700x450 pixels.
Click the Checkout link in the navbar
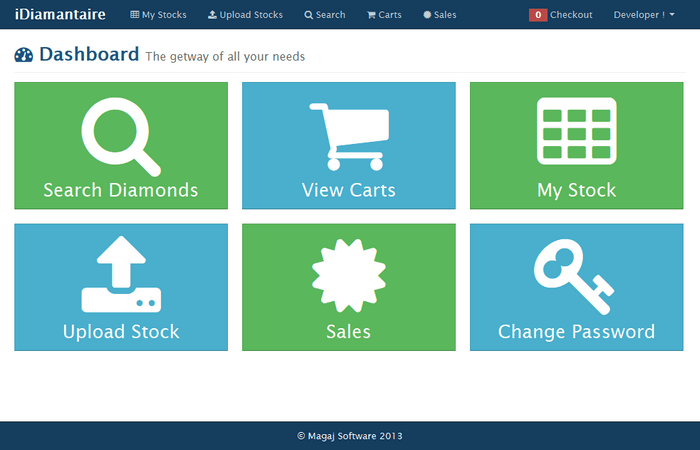pyautogui.click(x=571, y=15)
